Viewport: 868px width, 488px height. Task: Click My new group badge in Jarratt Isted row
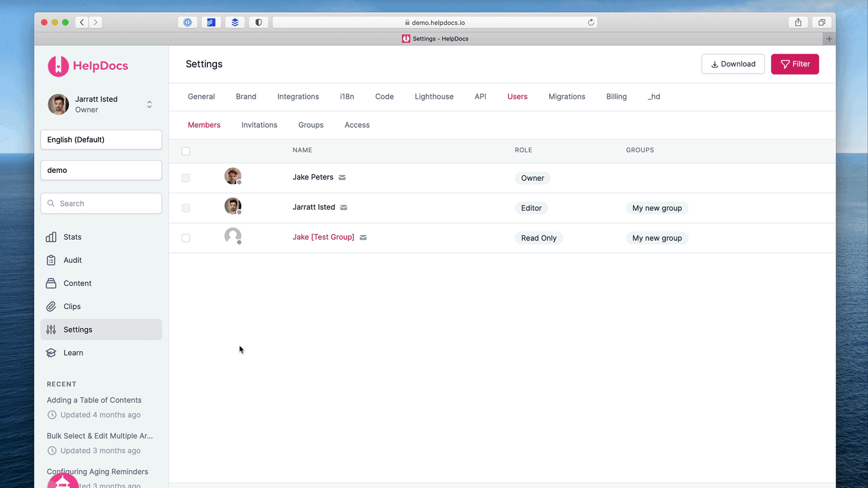657,208
